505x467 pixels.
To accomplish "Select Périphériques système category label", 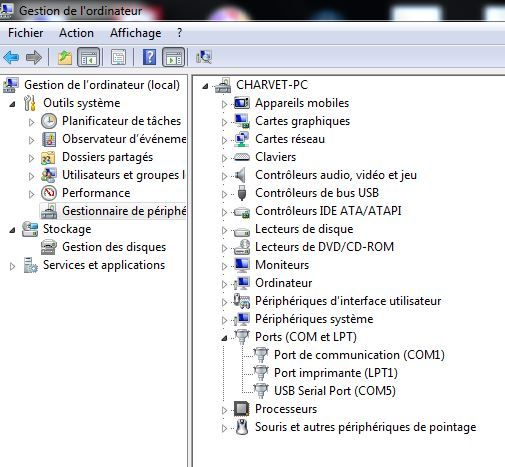I will tap(314, 319).
